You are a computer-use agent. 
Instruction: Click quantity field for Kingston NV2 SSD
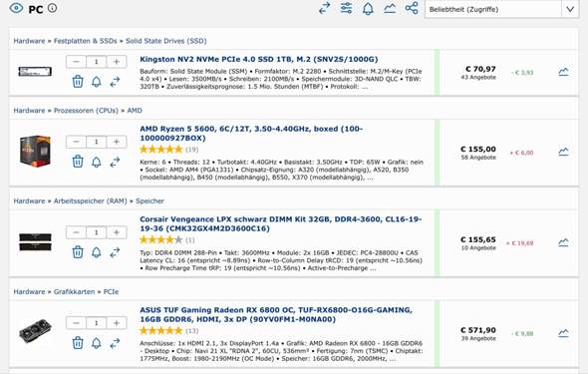97,62
